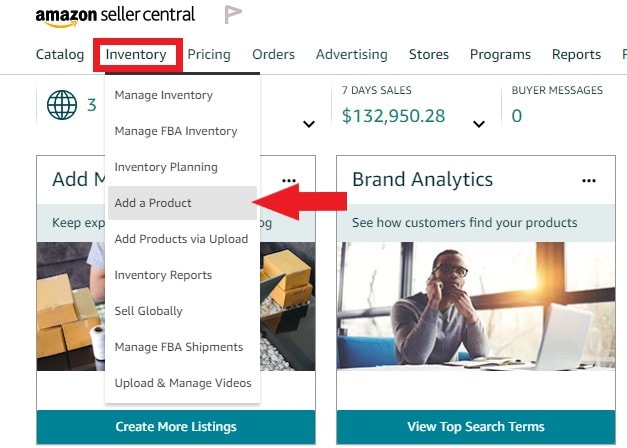The height and width of the screenshot is (448, 627).
Task: Click the 7 DAYS SALES label
Action: pyautogui.click(x=376, y=90)
